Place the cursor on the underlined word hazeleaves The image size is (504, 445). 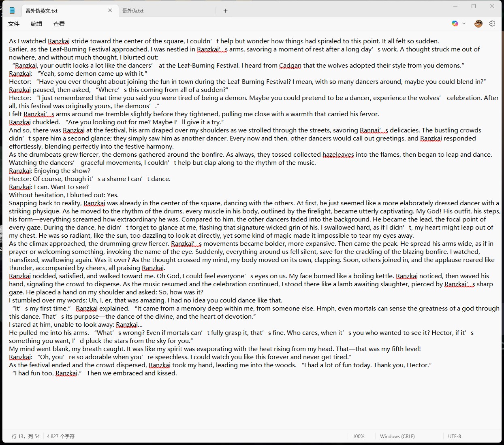338,155
